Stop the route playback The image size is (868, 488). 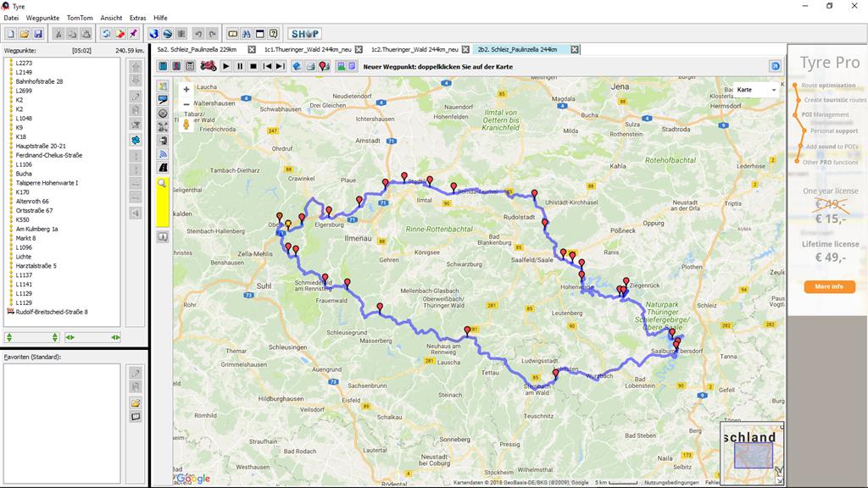pos(253,66)
